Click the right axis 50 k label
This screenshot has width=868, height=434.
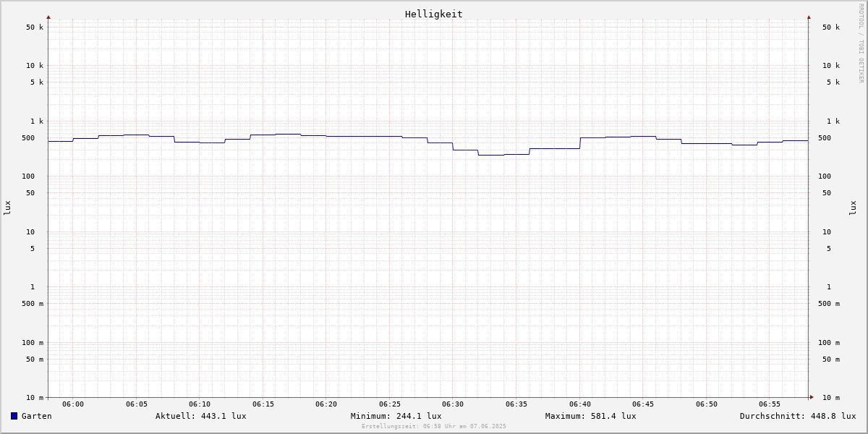[831, 27]
